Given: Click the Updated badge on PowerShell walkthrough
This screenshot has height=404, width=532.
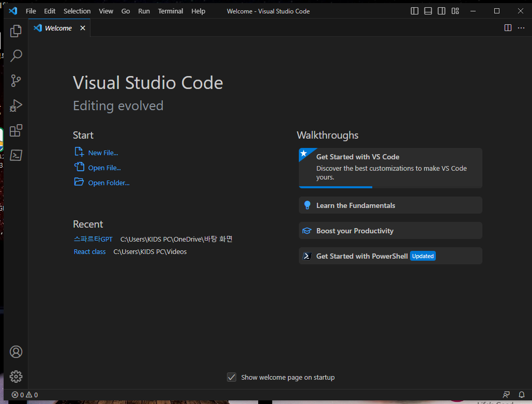Looking at the screenshot, I should click(x=423, y=256).
